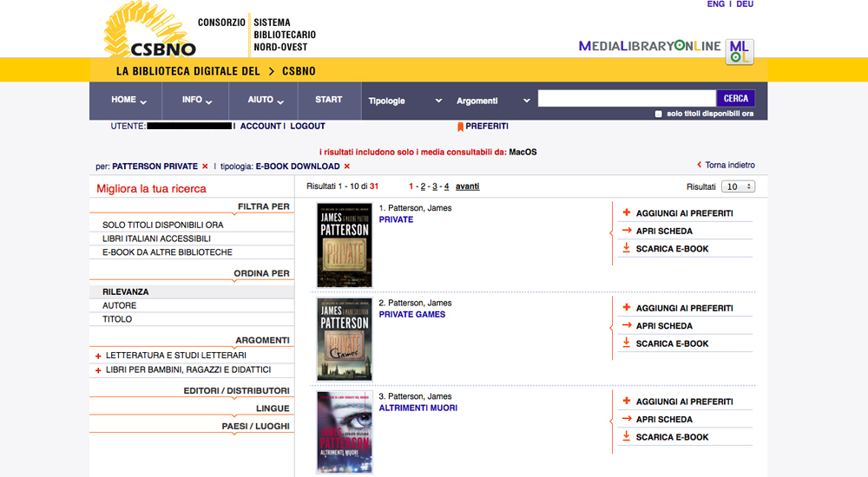Change results per page dropdown showing 10
This screenshot has width=868, height=477.
(738, 186)
